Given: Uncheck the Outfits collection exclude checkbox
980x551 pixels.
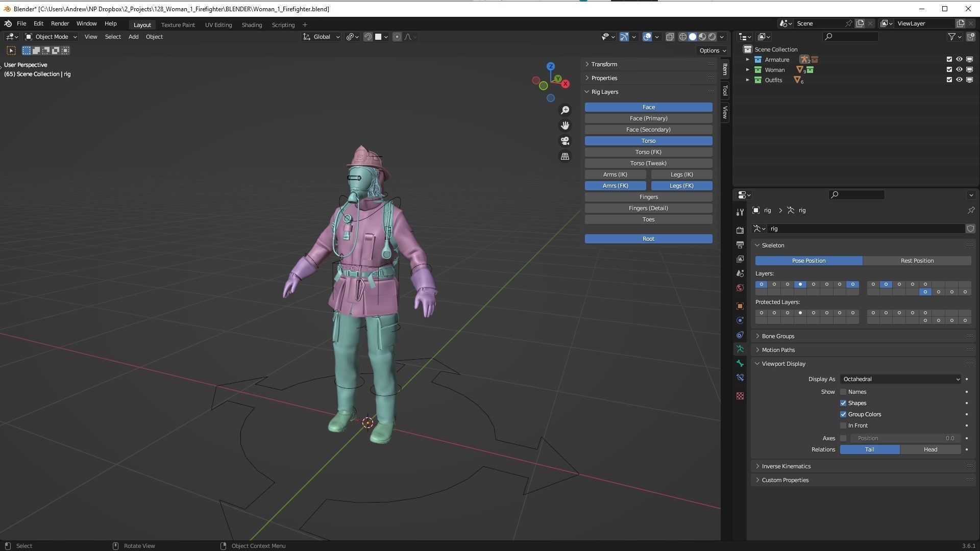Looking at the screenshot, I should (x=949, y=80).
